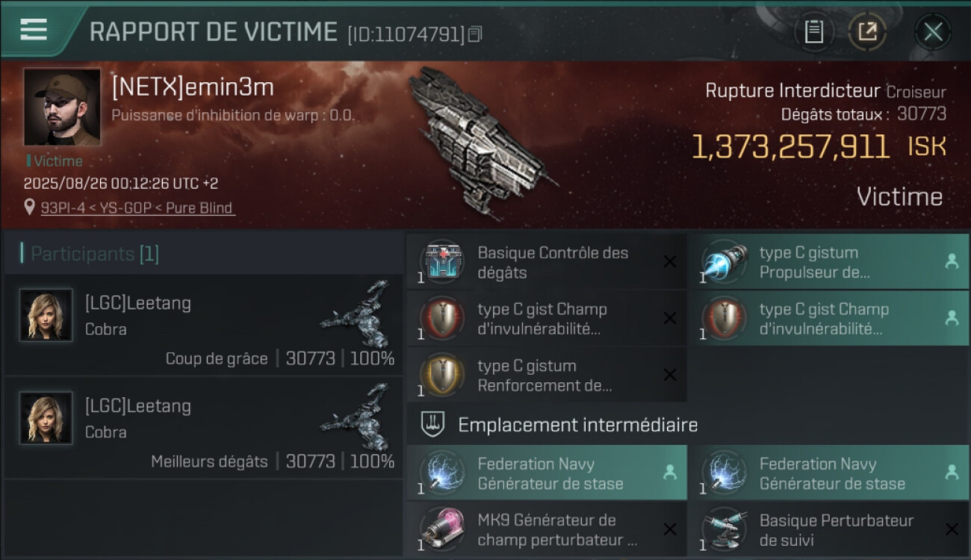Open the clipboard report icon
Image resolution: width=971 pixels, height=560 pixels.
click(x=813, y=31)
